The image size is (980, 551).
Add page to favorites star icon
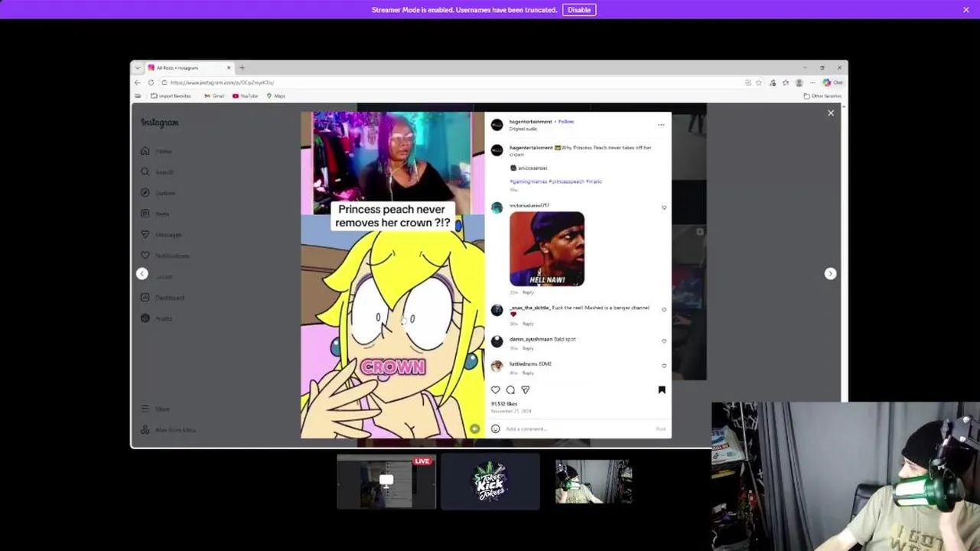click(x=759, y=83)
